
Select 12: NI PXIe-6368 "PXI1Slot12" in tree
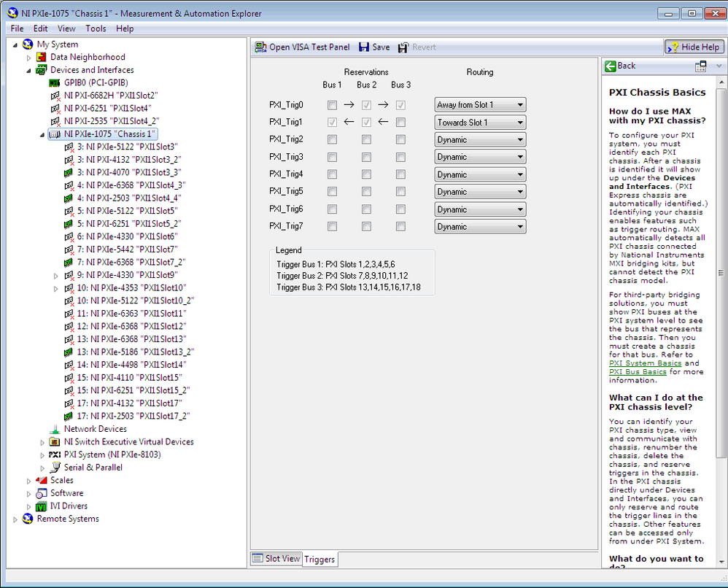pyautogui.click(x=131, y=327)
